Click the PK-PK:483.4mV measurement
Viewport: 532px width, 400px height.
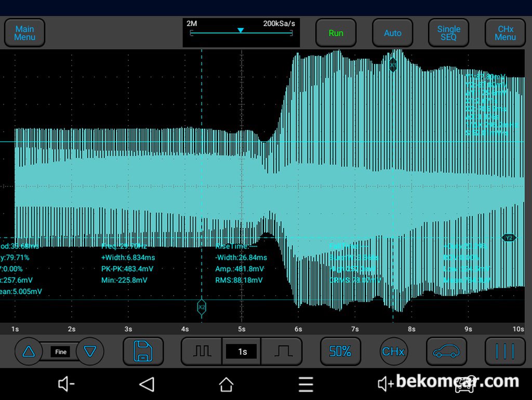click(127, 269)
